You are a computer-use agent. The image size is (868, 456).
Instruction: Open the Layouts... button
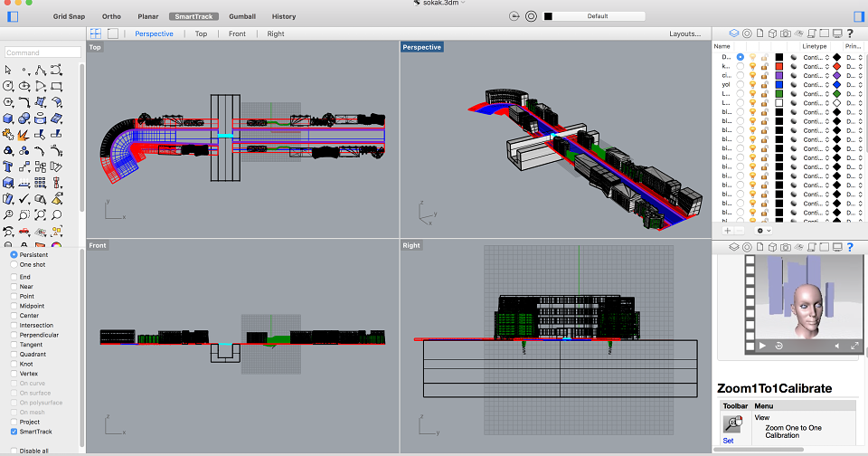684,33
